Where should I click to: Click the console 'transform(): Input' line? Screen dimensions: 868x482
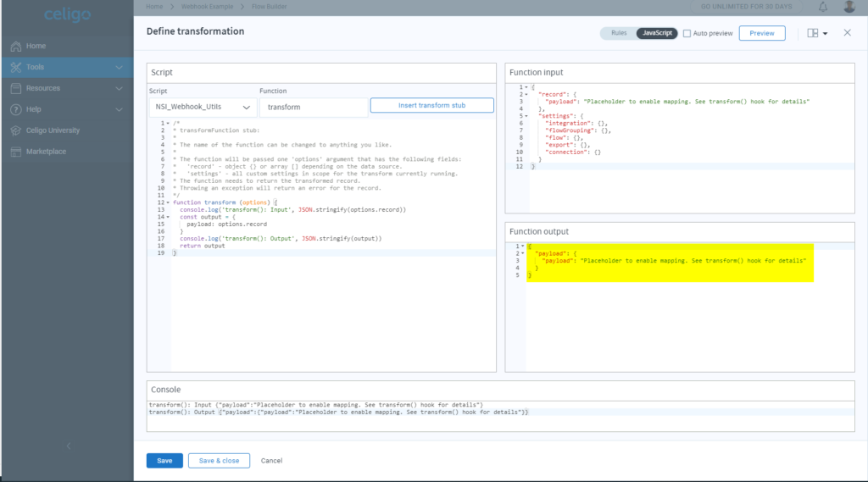point(316,405)
